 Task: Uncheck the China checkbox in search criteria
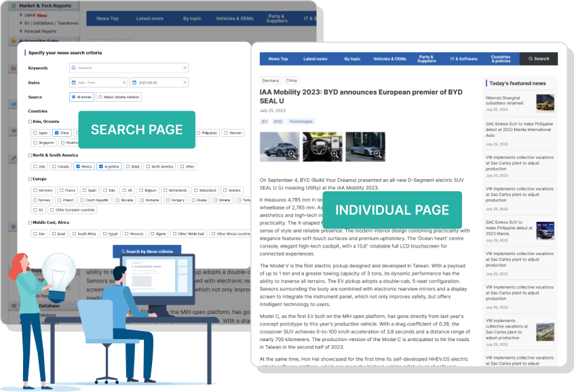[x=56, y=133]
